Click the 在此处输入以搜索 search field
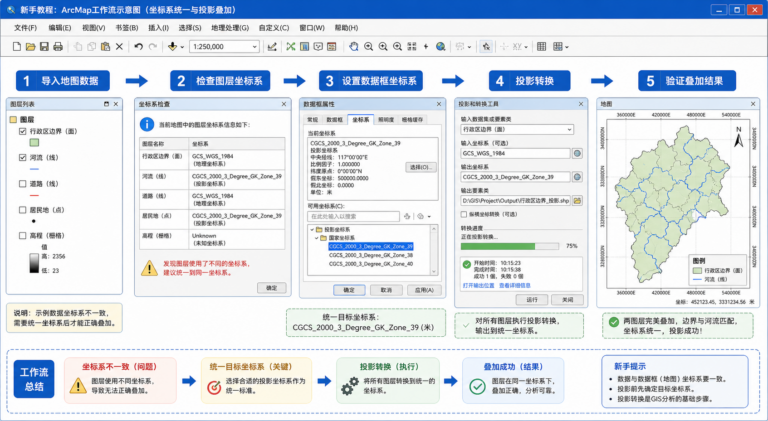768x421 pixels. pyautogui.click(x=353, y=216)
